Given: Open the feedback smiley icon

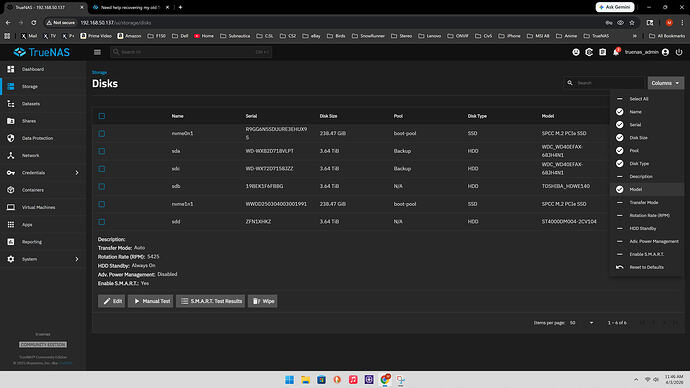Looking at the screenshot, I should 576,52.
